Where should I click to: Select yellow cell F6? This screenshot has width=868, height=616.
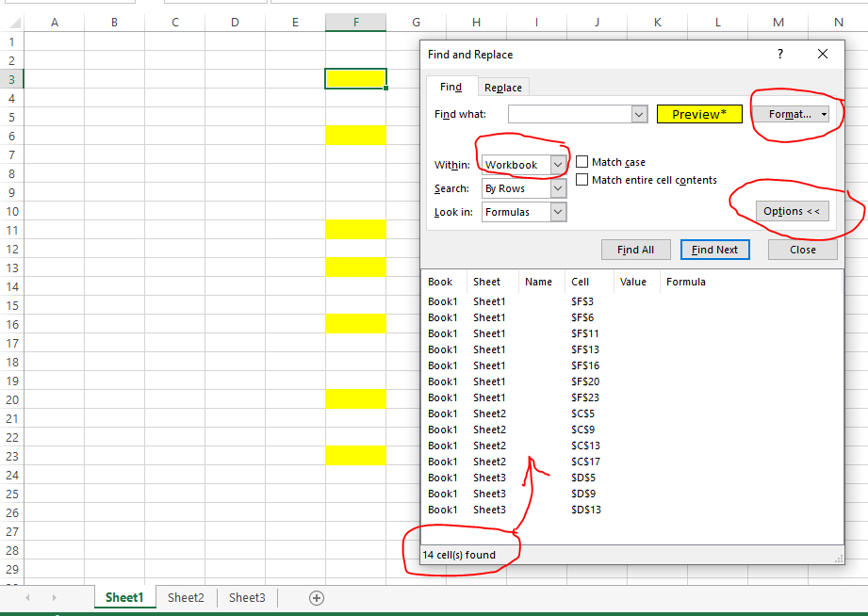tap(355, 136)
